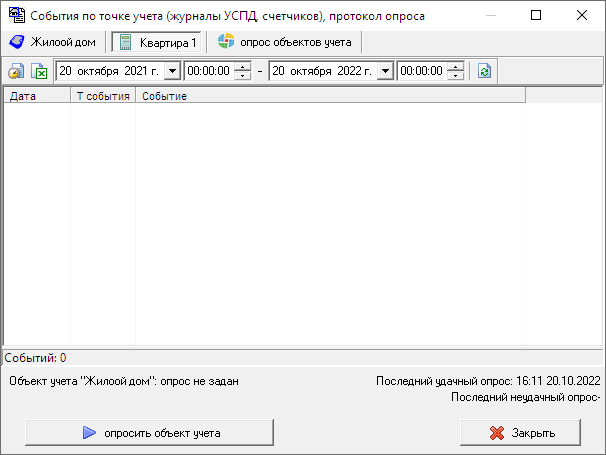Maximize the События по точке учета window
Image resolution: width=606 pixels, height=455 pixels.
[x=536, y=15]
